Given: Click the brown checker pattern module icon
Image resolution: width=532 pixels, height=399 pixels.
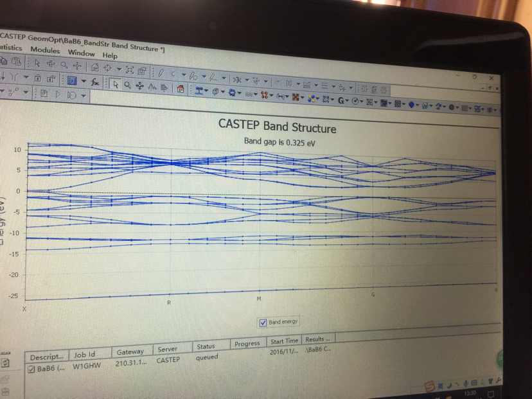Looking at the screenshot, I should coord(296,98).
